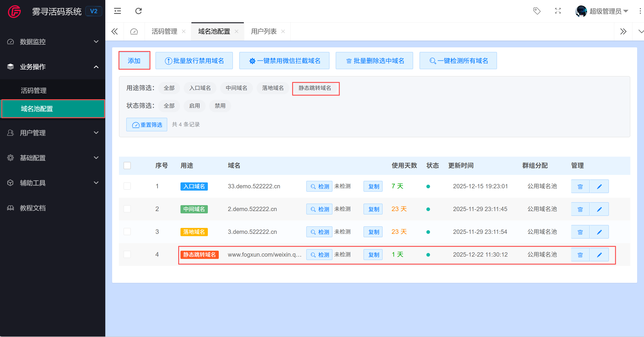Switch to the 活码管理 tab
The image size is (644, 337).
pos(164,31)
